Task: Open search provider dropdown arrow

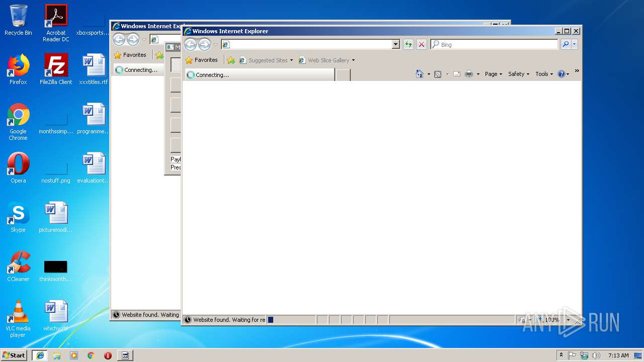Action: pos(574,44)
